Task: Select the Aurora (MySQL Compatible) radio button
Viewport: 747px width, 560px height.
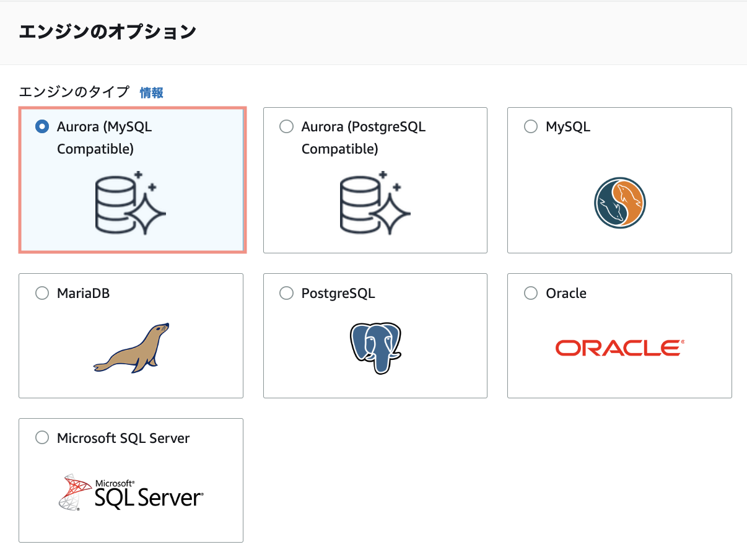Action: point(42,126)
